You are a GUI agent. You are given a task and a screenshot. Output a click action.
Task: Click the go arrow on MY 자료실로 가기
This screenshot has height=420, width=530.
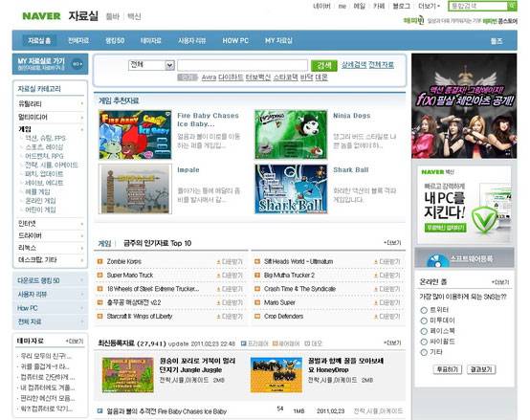click(x=77, y=64)
